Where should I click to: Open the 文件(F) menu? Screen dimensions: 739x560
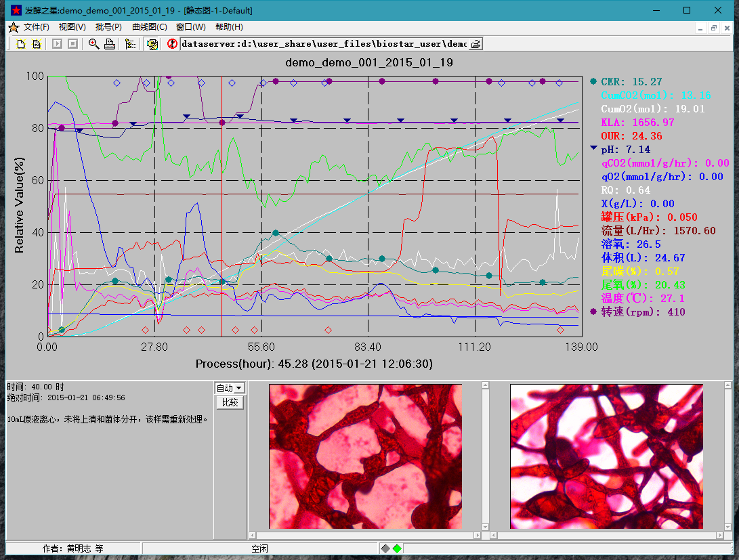point(36,27)
